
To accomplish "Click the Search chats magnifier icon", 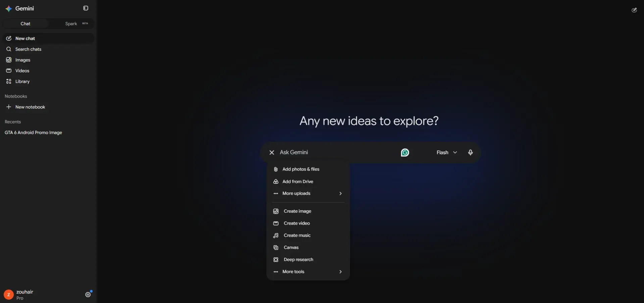I will click(9, 49).
